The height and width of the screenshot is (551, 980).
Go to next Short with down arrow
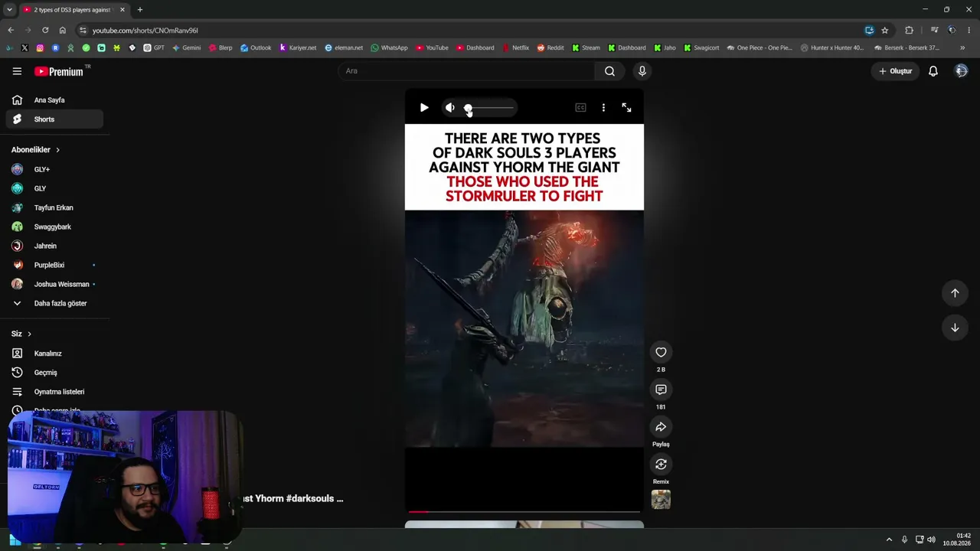tap(955, 328)
